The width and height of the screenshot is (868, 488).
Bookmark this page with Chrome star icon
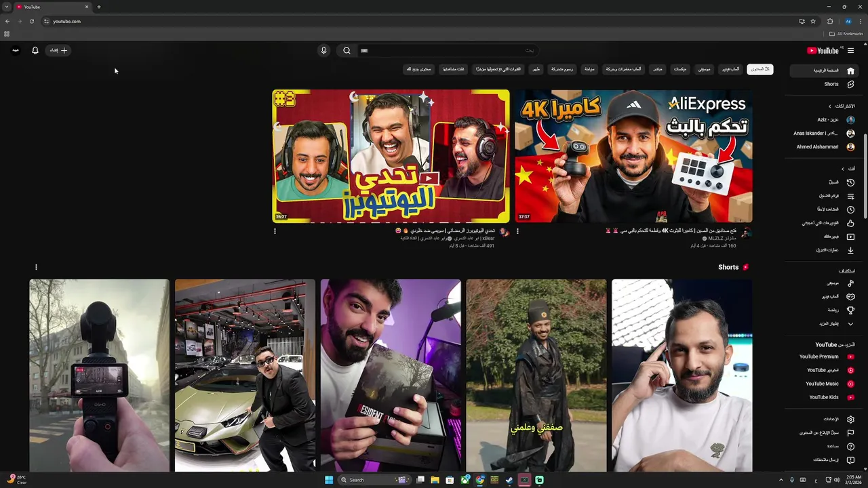(x=813, y=21)
